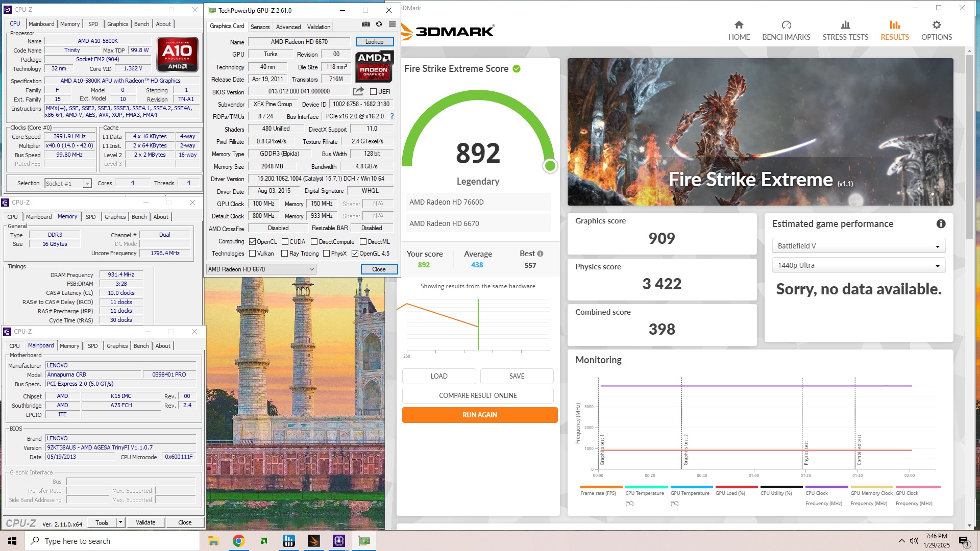Screen dimensions: 980x551
Task: Click GPU-Z taskbar icon
Action: coord(364,541)
